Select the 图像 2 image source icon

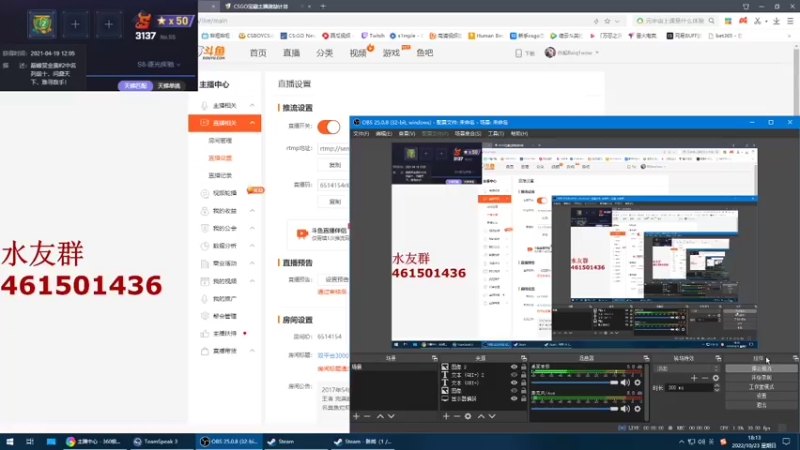pos(445,367)
